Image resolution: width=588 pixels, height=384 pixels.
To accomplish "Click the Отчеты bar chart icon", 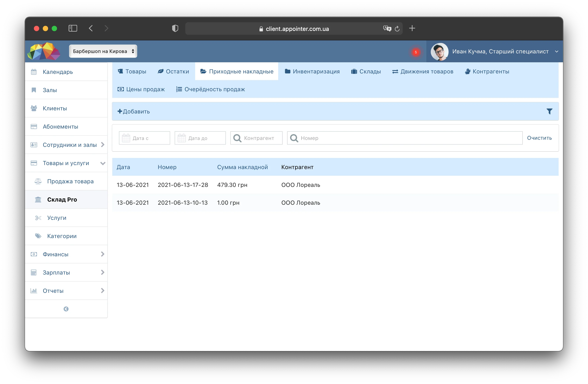I will click(34, 291).
